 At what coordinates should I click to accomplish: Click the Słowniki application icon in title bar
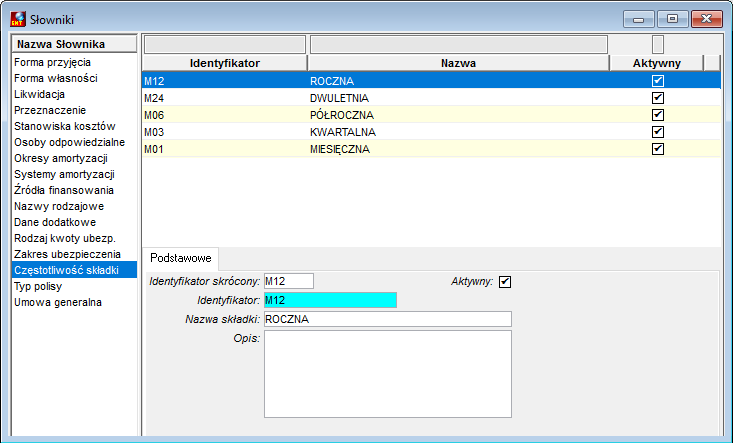(x=18, y=19)
